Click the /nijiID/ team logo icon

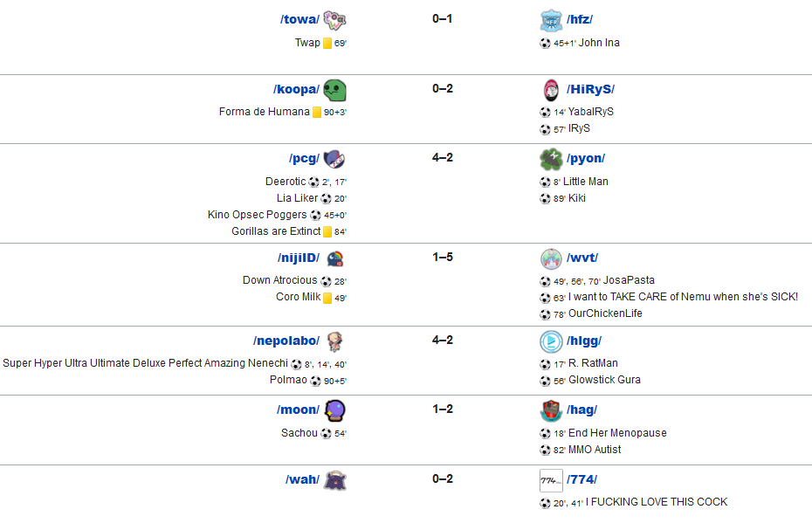coord(334,258)
